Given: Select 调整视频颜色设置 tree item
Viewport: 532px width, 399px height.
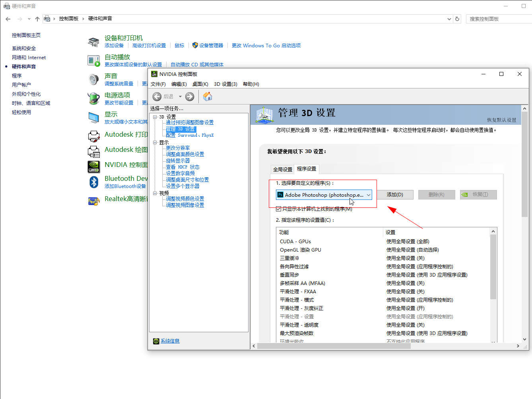Looking at the screenshot, I should tap(185, 199).
